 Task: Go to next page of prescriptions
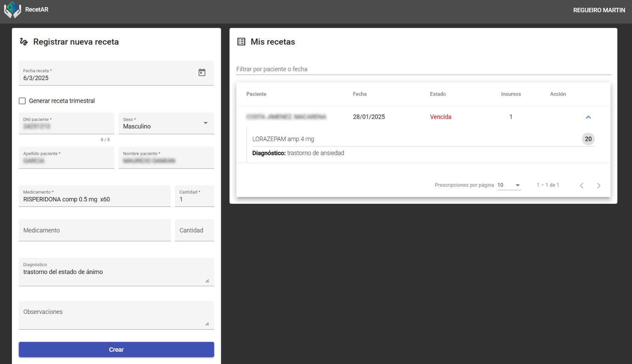click(x=598, y=186)
